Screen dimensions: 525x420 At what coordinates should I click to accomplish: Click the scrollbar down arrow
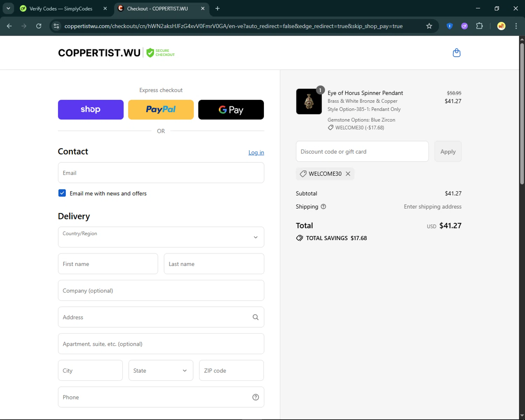522,415
